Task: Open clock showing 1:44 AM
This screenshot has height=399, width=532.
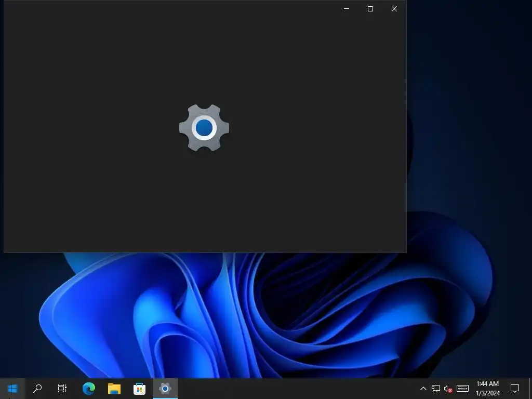Action: coord(487,389)
